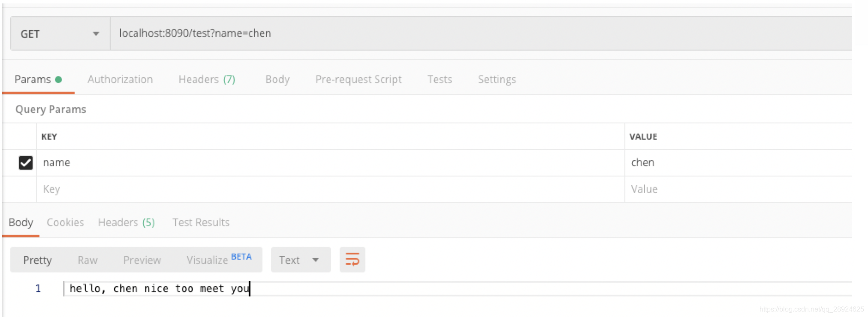Open the Tests tab

tap(440, 80)
